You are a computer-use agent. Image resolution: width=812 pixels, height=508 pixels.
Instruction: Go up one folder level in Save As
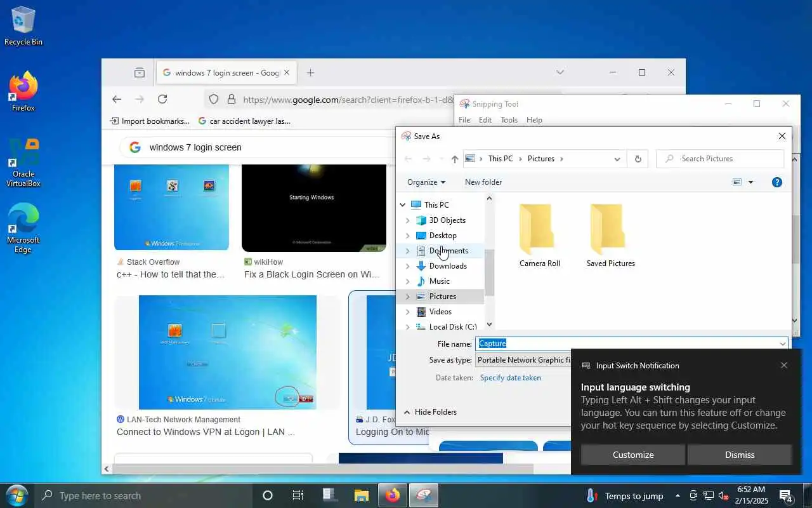pos(454,159)
